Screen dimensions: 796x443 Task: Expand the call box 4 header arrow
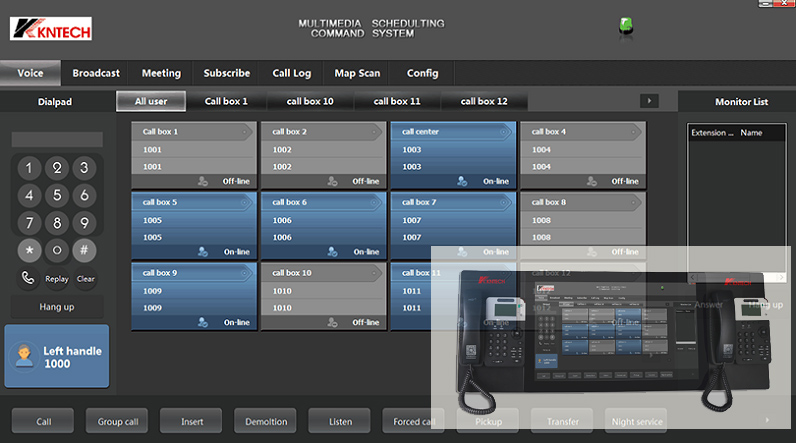tap(634, 131)
